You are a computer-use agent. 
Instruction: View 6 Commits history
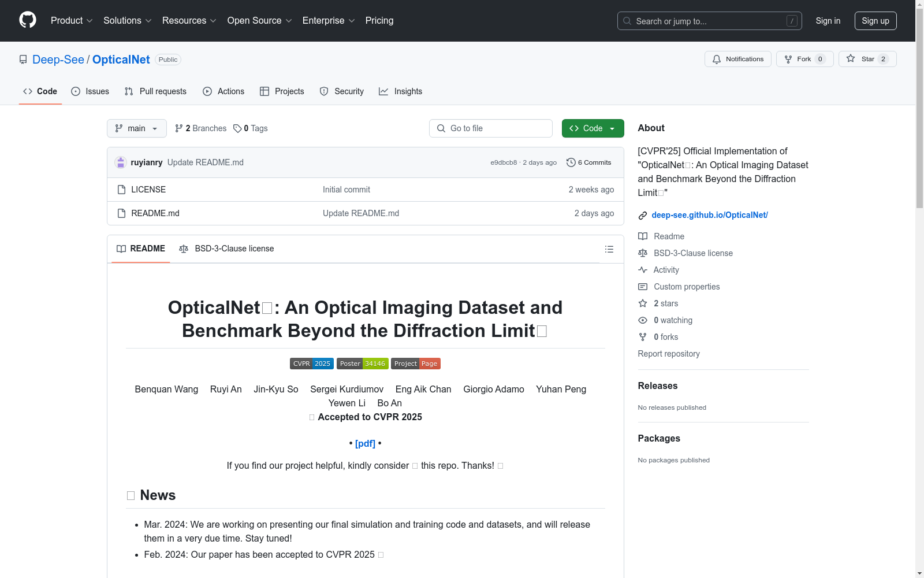(x=589, y=162)
